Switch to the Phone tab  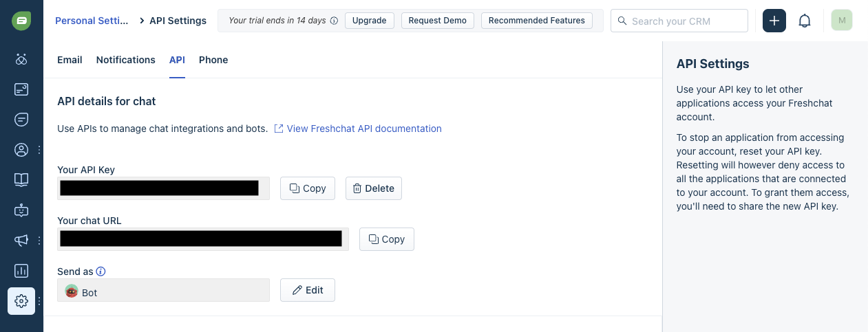click(x=213, y=60)
